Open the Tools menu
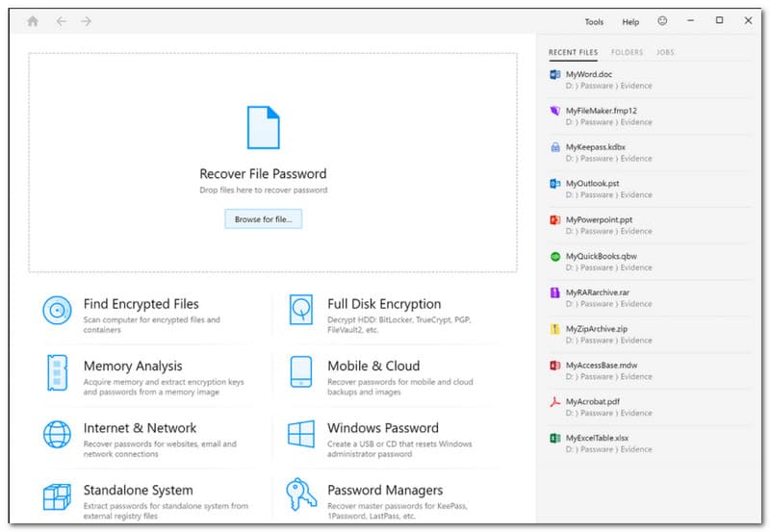Viewport: 770px width, 532px height. [x=594, y=22]
